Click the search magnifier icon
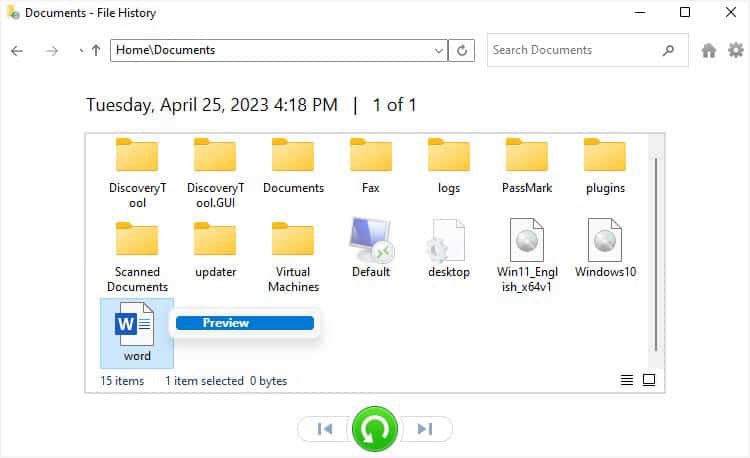The image size is (750, 458). [668, 50]
